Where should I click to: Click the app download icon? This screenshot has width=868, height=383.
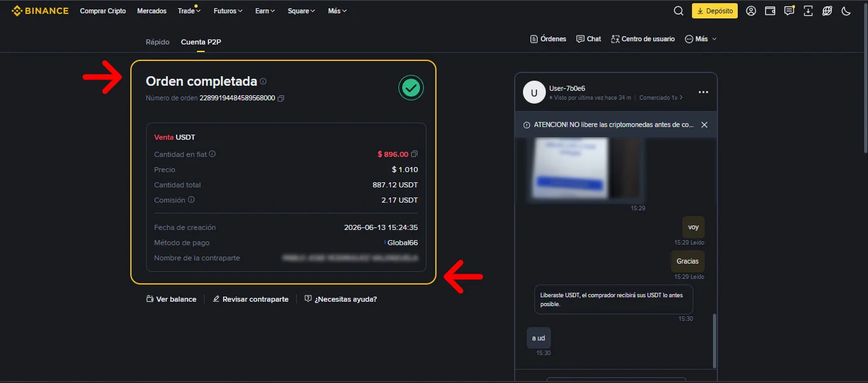click(x=808, y=11)
